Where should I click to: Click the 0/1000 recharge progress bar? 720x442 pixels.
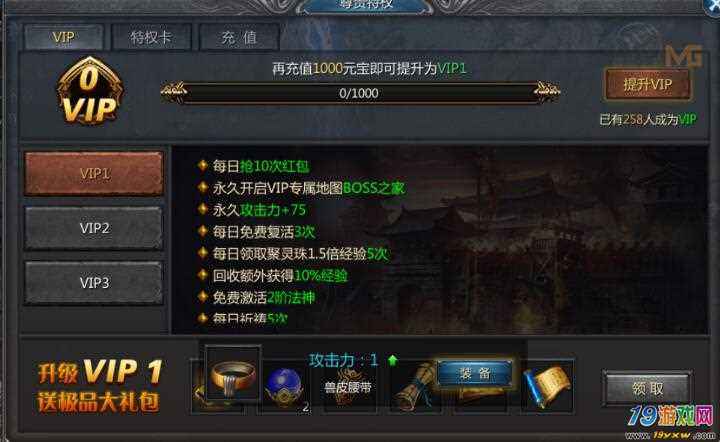coord(360,93)
